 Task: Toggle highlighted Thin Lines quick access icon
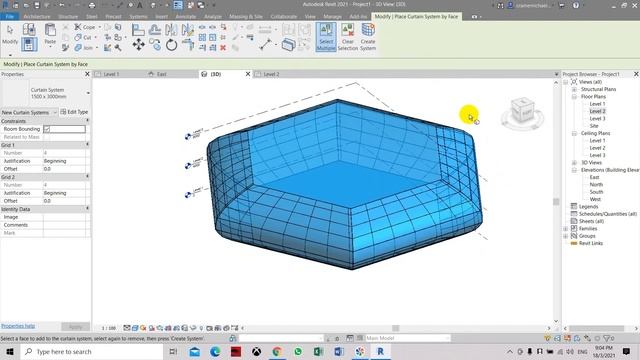coord(178,5)
